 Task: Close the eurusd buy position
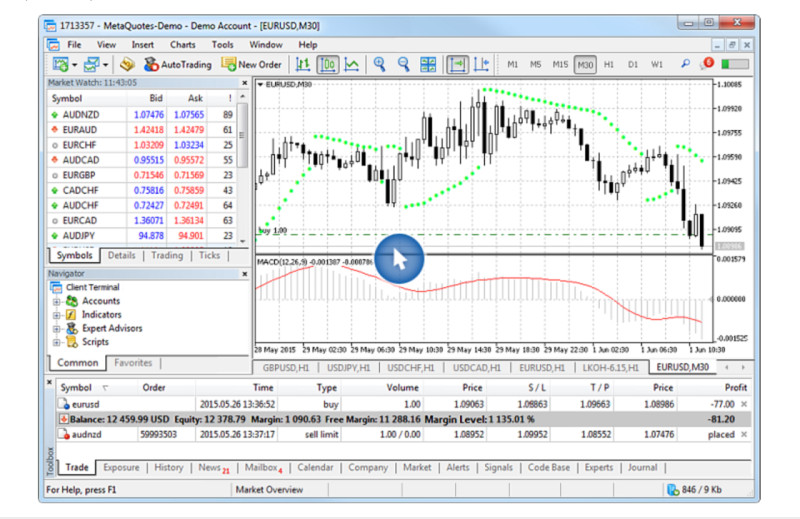click(744, 404)
